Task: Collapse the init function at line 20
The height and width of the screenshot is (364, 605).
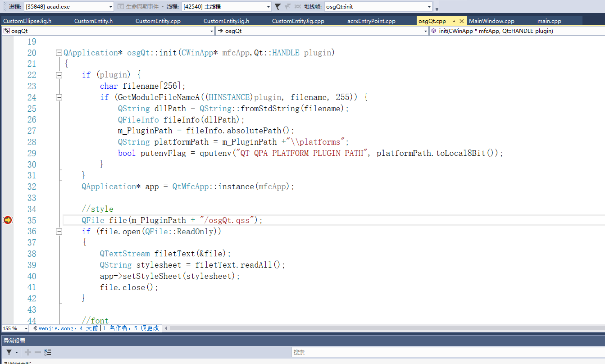Action: coord(59,53)
